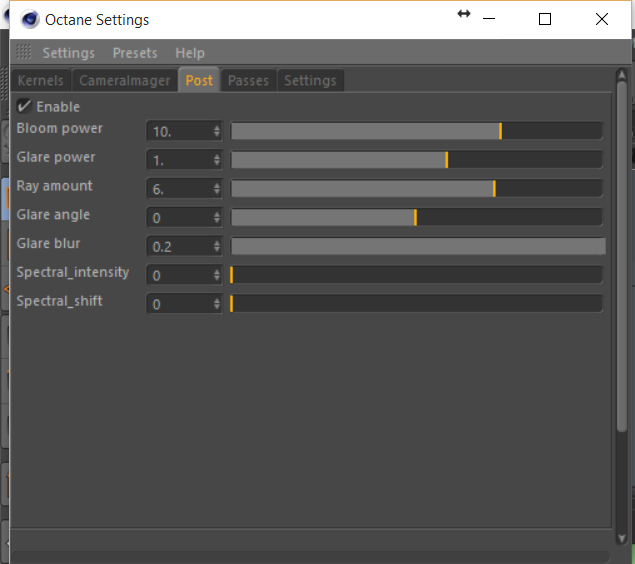Click the Ray amount slider bar
Viewport: 635px width, 564px height.
click(x=417, y=189)
